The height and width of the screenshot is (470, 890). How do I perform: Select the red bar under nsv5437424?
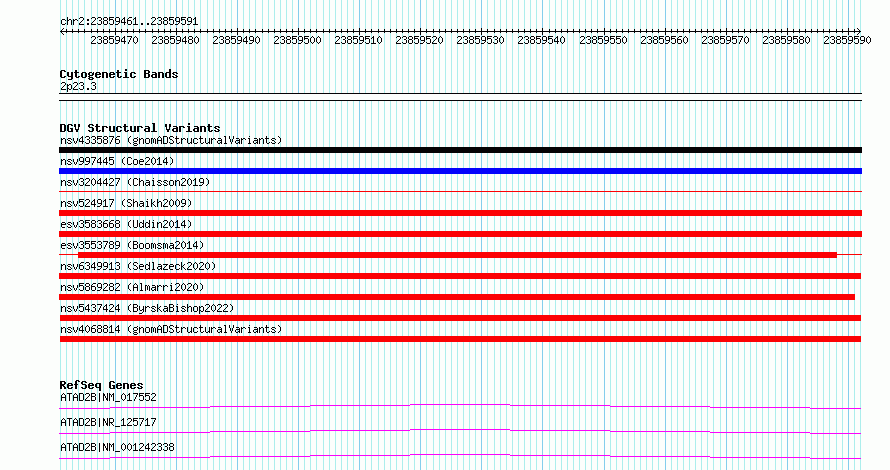(x=460, y=318)
